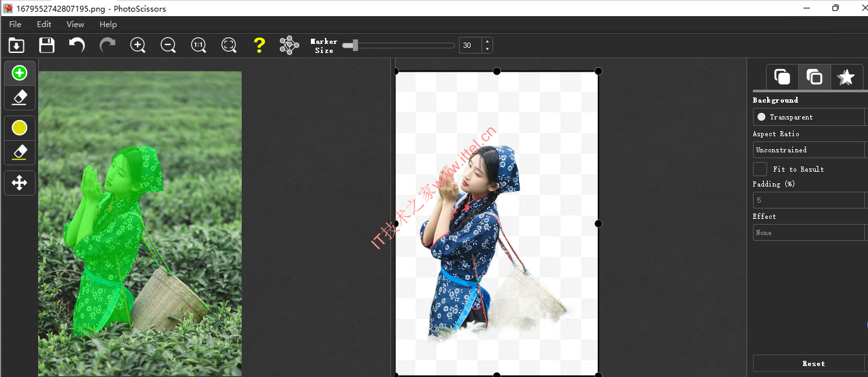Zoom out of the image
This screenshot has height=377, width=868.
168,45
